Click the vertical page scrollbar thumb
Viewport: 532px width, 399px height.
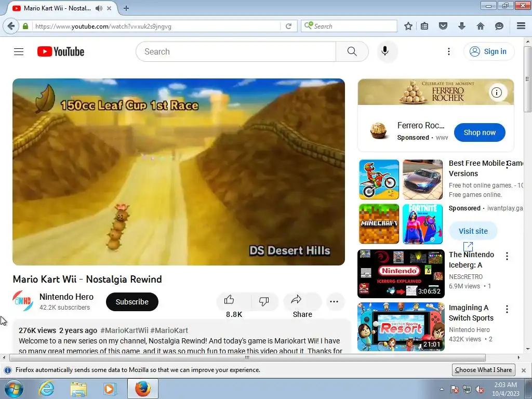527,79
